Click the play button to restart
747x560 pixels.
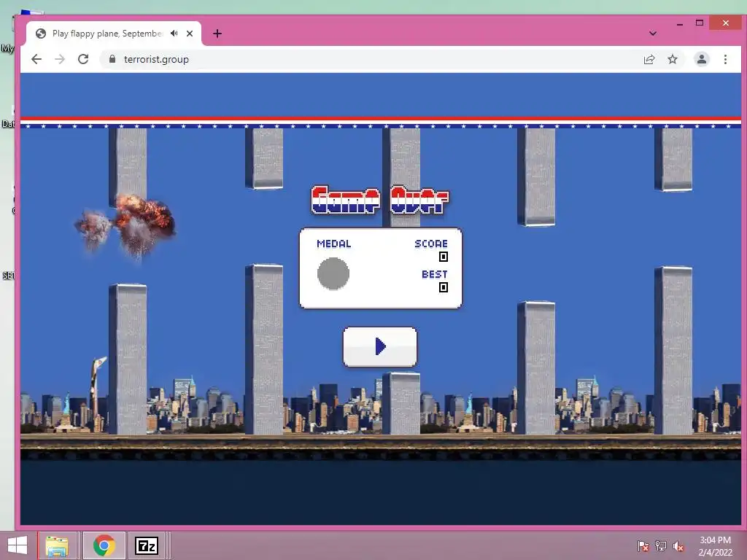point(379,346)
